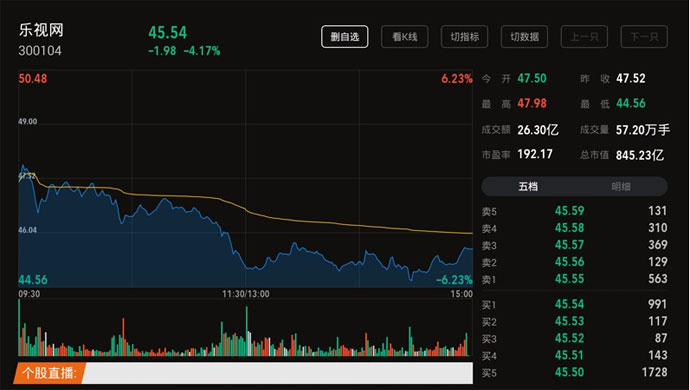Select the 卖1 price 45.55 row
Screen dimensions: 690x390
tap(574, 279)
